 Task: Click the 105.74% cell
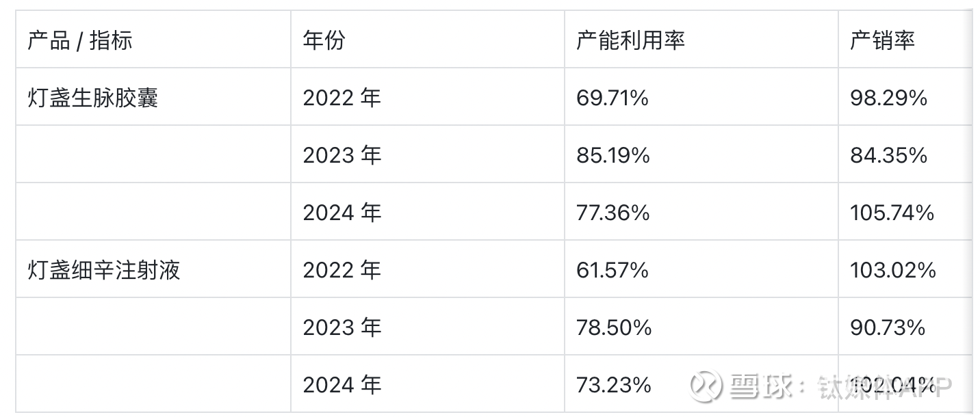tap(892, 213)
